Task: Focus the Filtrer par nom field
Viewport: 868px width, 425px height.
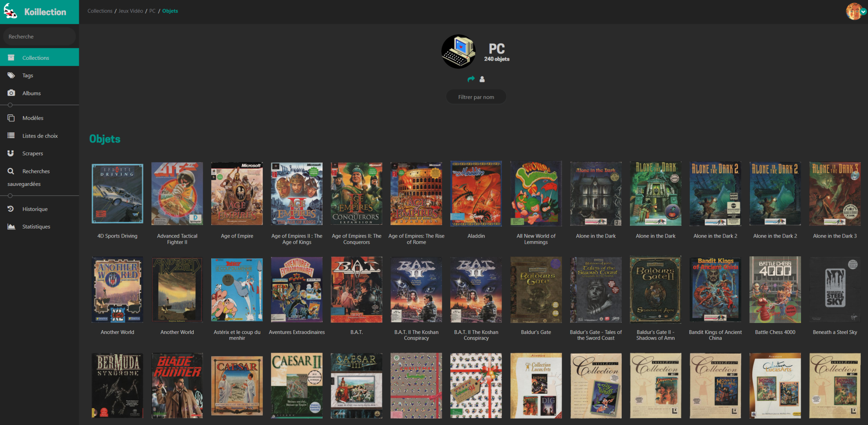Action: [x=476, y=97]
